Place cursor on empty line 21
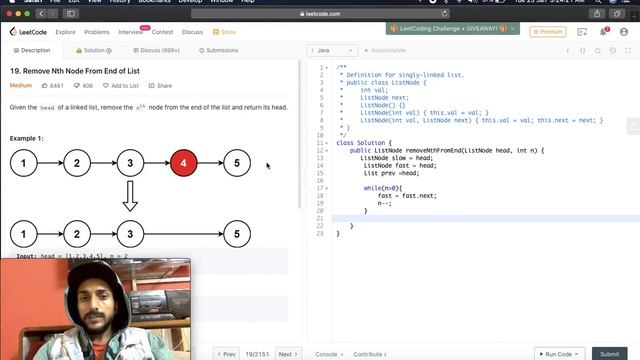Viewport: 640px width, 360px height. click(x=486, y=218)
